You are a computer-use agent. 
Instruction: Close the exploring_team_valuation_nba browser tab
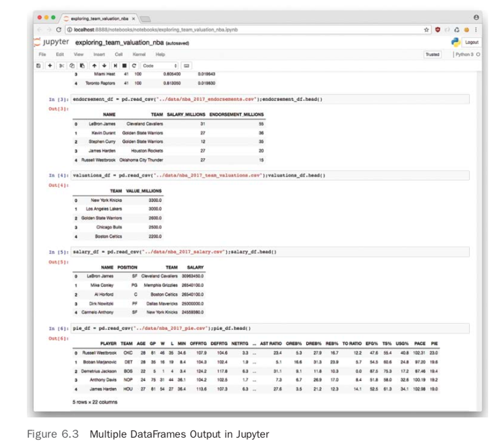tap(133, 19)
